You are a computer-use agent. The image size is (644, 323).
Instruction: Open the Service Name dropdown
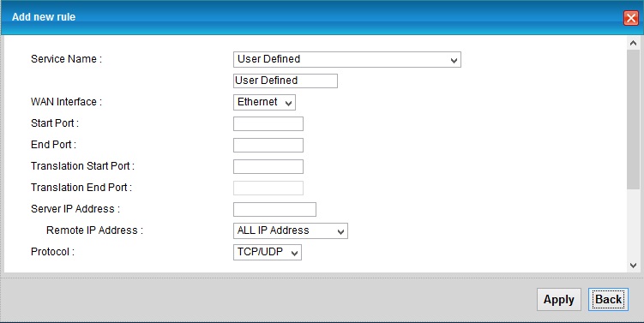347,59
